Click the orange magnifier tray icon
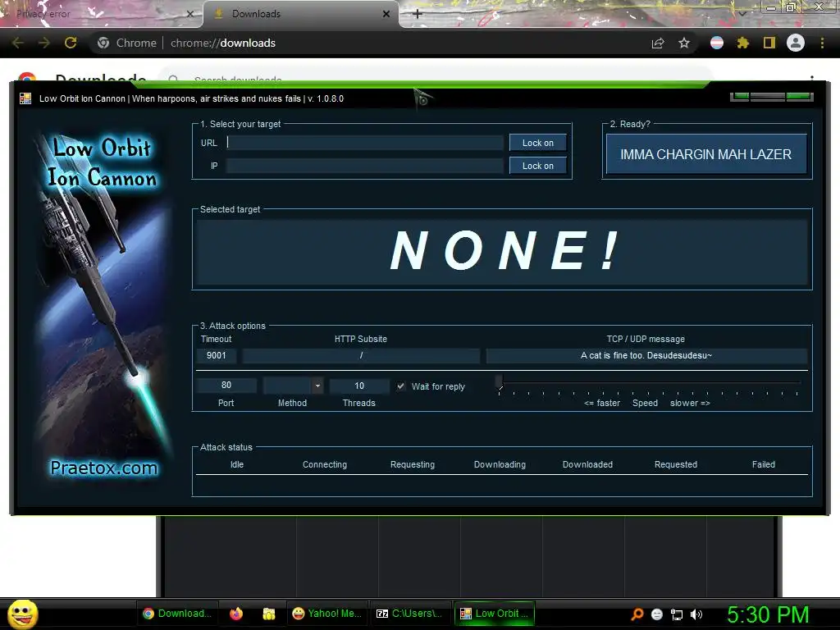Viewport: 840px width, 630px height. 637,614
